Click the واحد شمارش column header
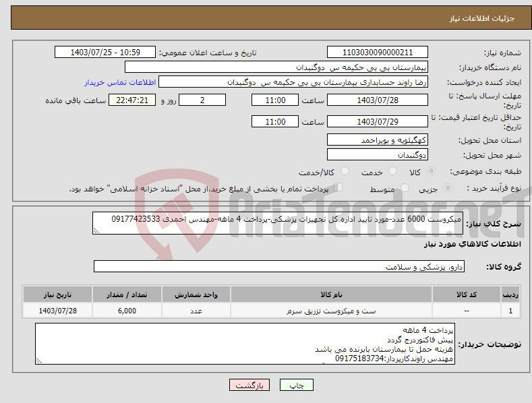The height and width of the screenshot is (403, 532). pos(196,294)
